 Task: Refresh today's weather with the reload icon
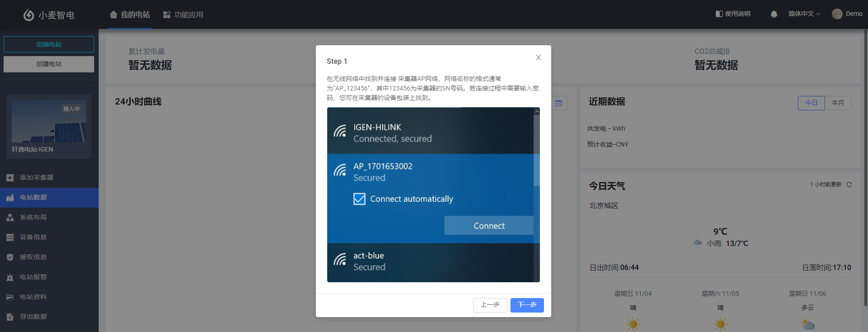click(x=849, y=185)
